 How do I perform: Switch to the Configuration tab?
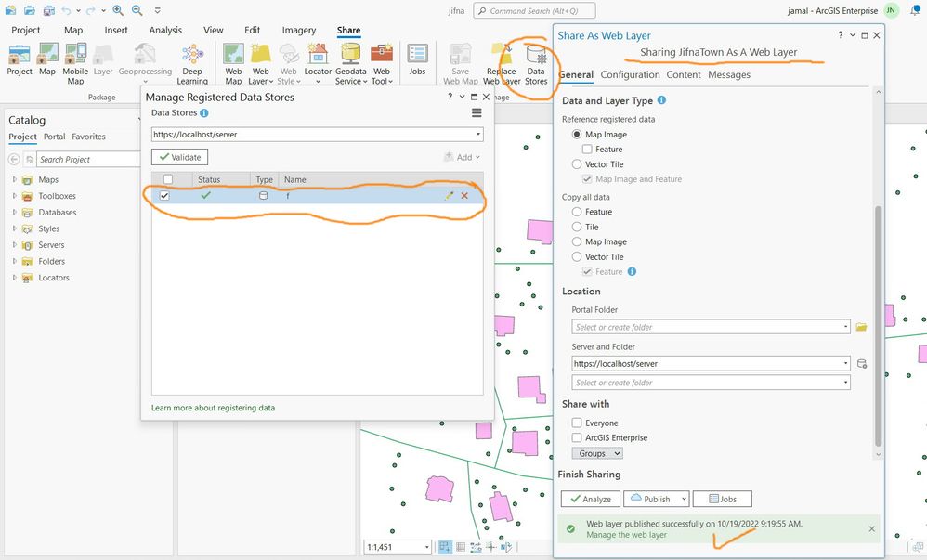tap(630, 74)
